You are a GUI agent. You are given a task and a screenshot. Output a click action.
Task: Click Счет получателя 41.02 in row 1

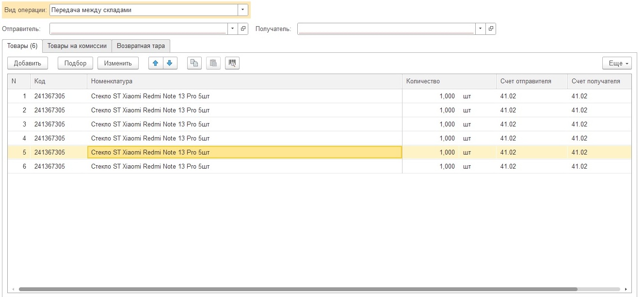580,96
